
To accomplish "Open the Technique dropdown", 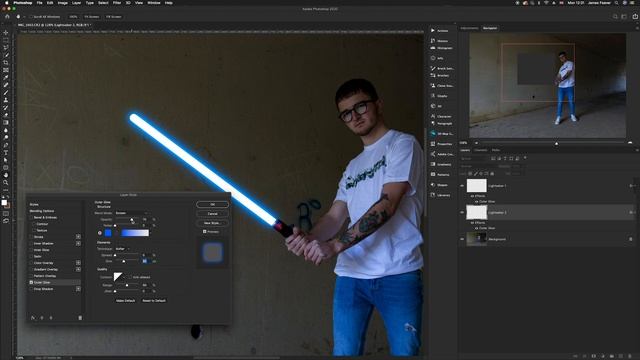I will coord(122,249).
